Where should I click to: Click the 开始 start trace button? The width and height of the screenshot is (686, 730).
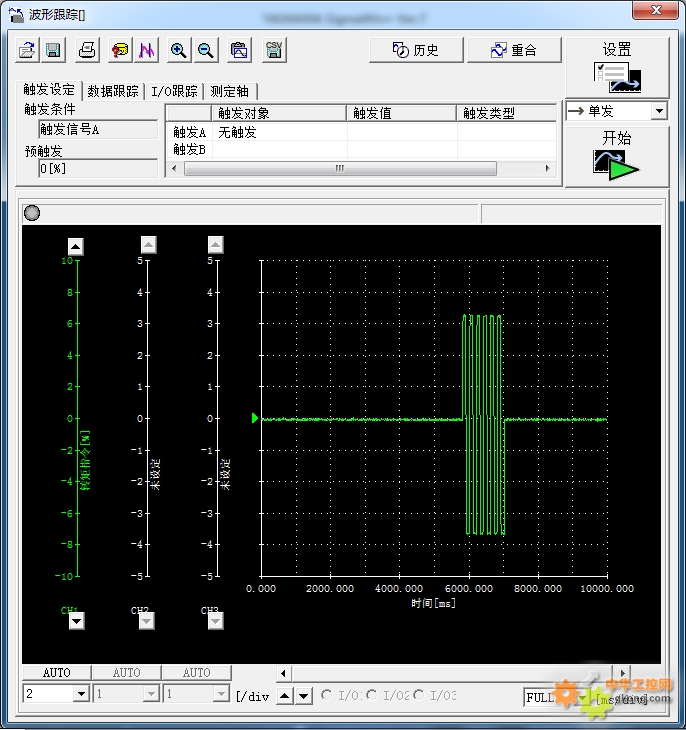(x=617, y=157)
